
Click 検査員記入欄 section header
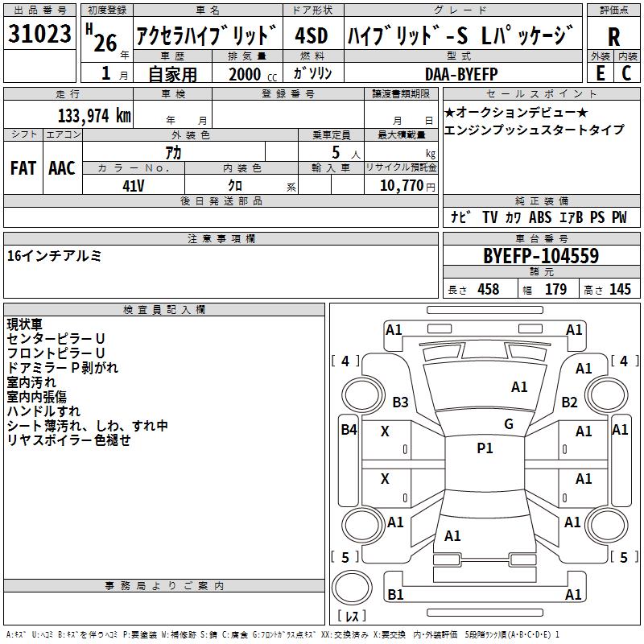click(x=164, y=310)
